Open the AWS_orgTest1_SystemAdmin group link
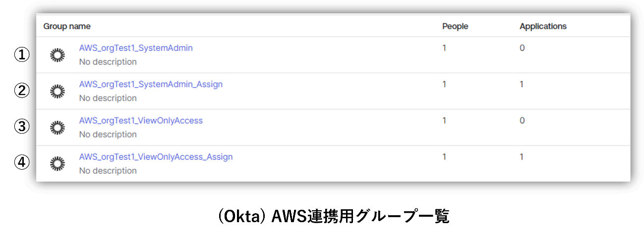The image size is (644, 236). coord(136,48)
